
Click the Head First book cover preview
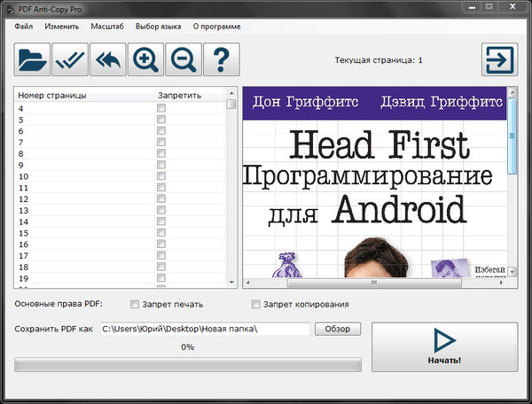pyautogui.click(x=375, y=183)
